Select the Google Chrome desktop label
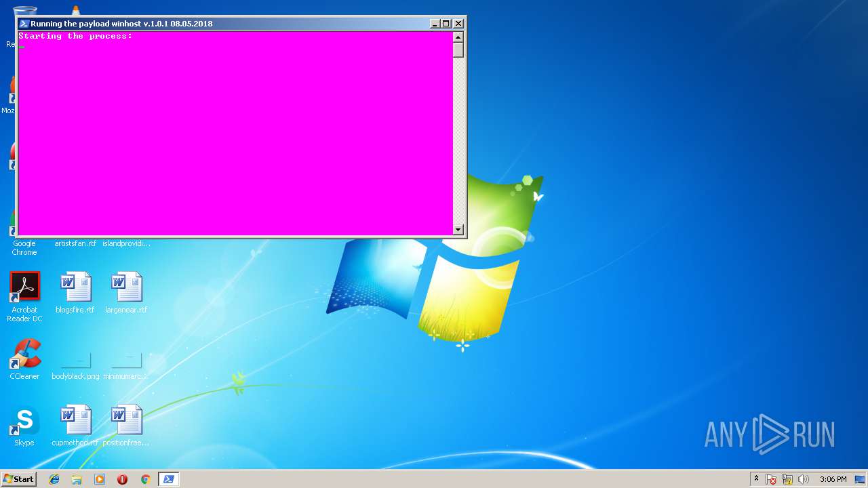The width and height of the screenshot is (868, 488). tap(24, 247)
